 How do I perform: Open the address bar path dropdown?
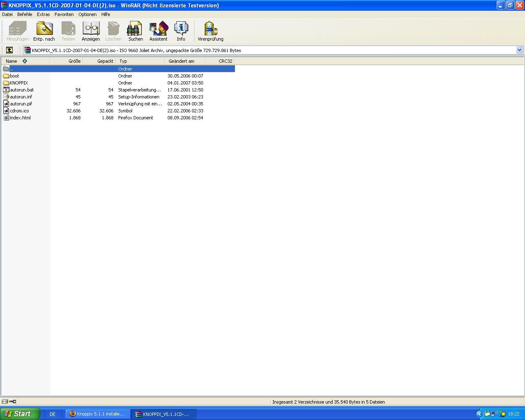[x=519, y=50]
